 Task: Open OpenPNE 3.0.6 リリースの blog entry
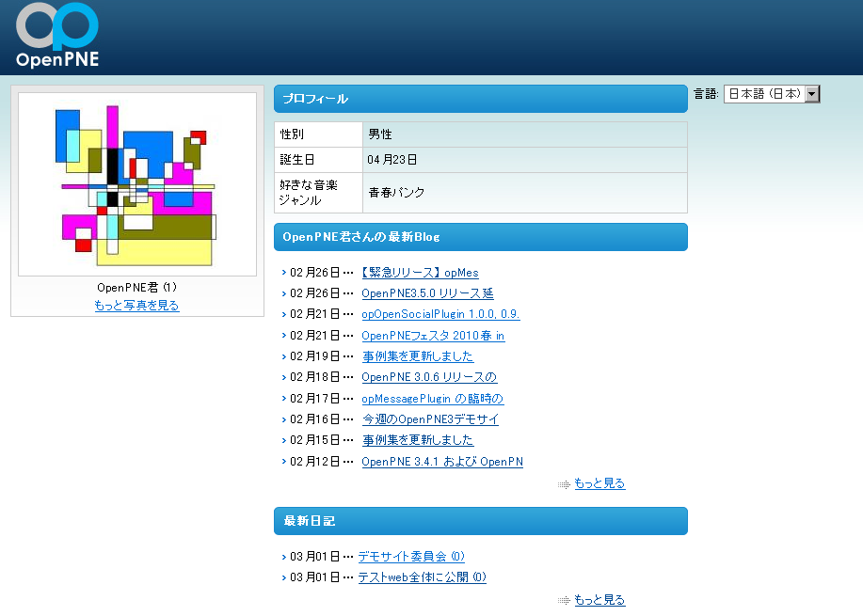429,377
